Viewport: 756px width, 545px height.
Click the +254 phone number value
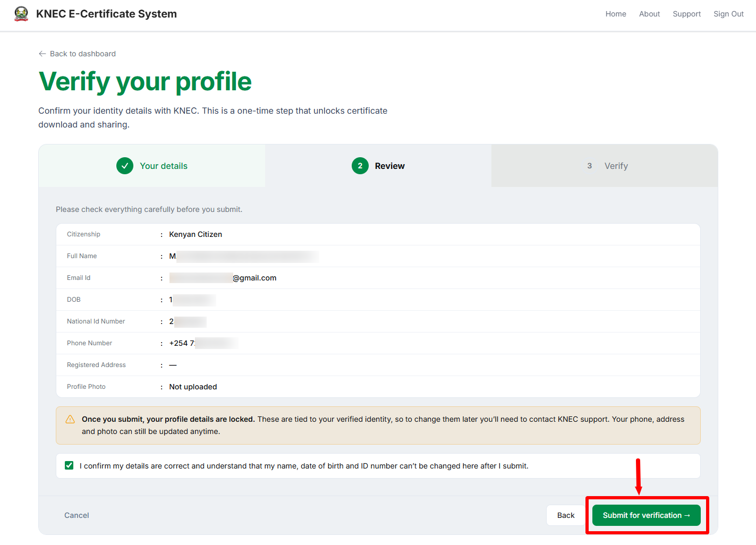(x=203, y=343)
